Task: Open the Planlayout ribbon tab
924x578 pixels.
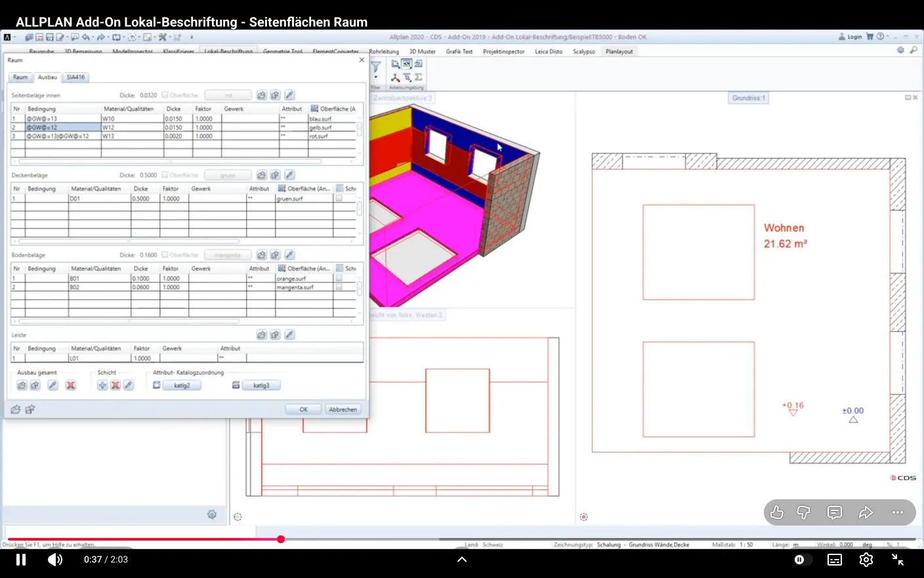Action: click(619, 51)
